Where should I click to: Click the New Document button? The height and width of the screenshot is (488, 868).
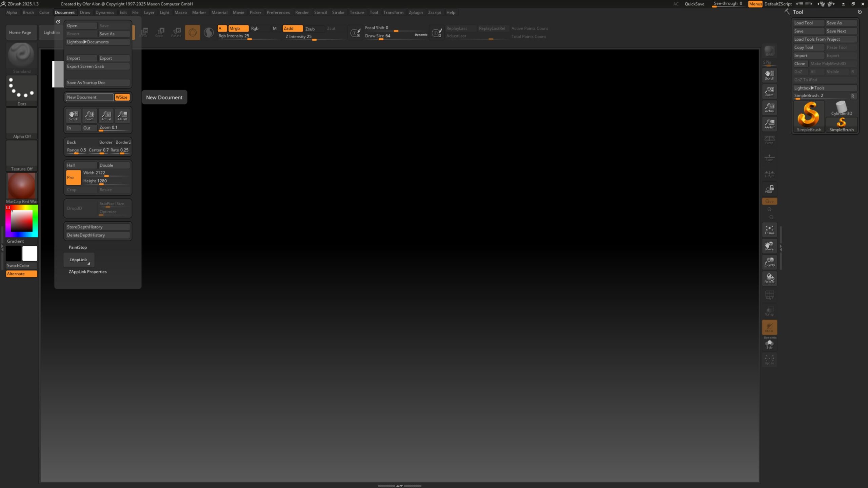[90, 97]
